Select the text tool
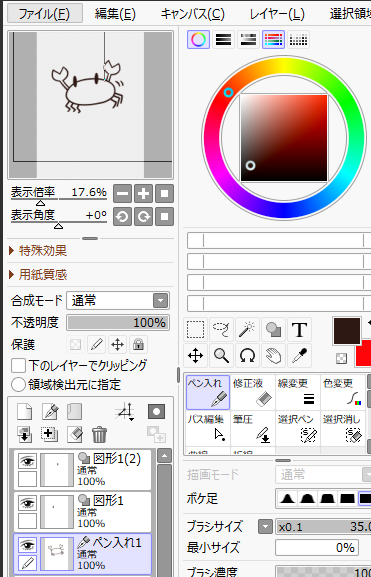The width and height of the screenshot is (371, 577). click(300, 330)
